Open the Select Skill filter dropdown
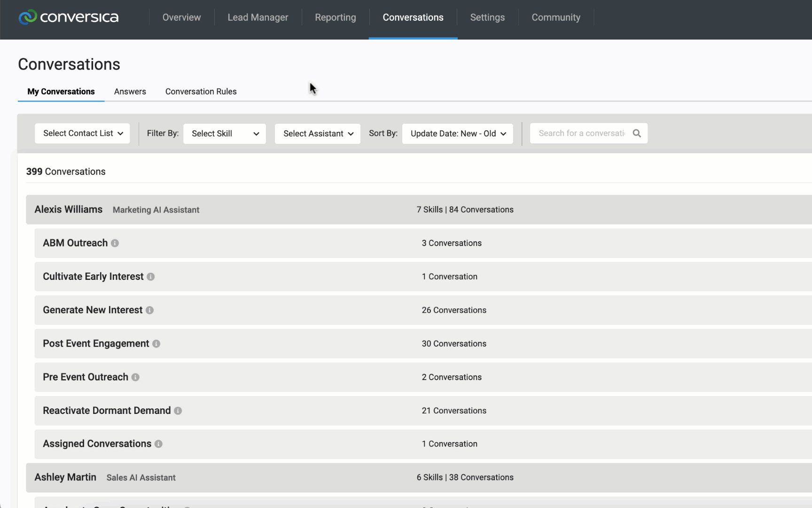The image size is (812, 508). click(225, 134)
